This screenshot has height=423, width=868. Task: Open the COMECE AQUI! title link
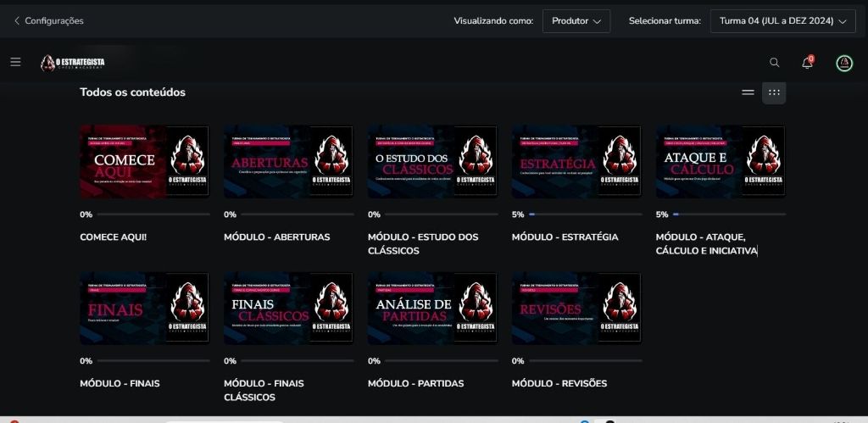113,237
